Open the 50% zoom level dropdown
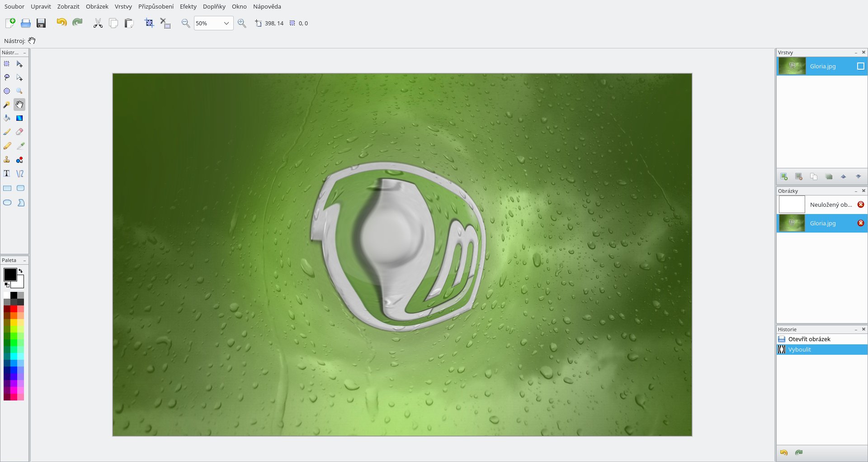 (x=226, y=23)
